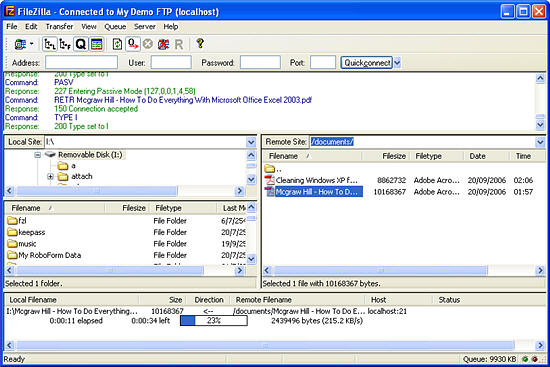Select Mcgraw Hill PDF file icon in remote list
The image size is (550, 367).
click(270, 192)
